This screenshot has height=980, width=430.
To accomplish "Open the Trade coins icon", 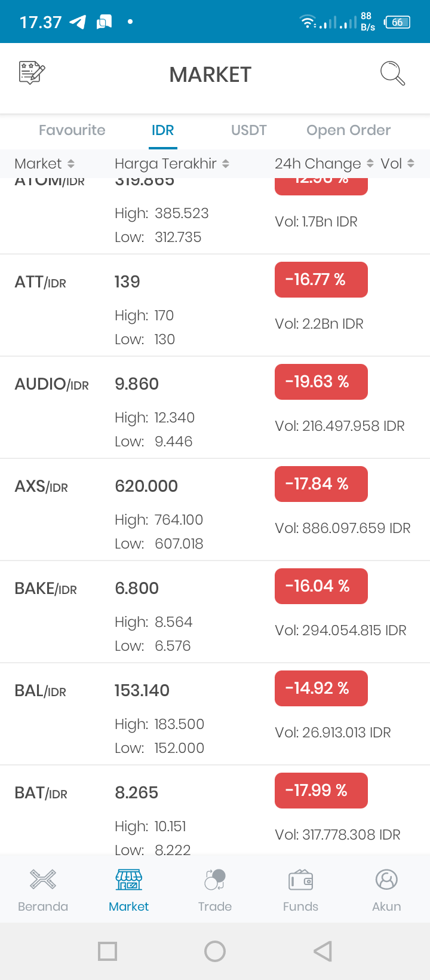I will tap(215, 880).
